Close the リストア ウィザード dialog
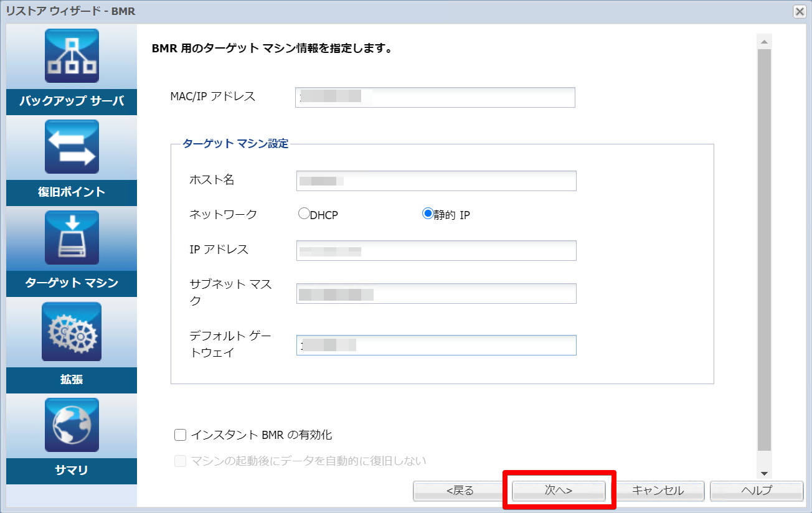Image resolution: width=812 pixels, height=513 pixels. pyautogui.click(x=800, y=11)
